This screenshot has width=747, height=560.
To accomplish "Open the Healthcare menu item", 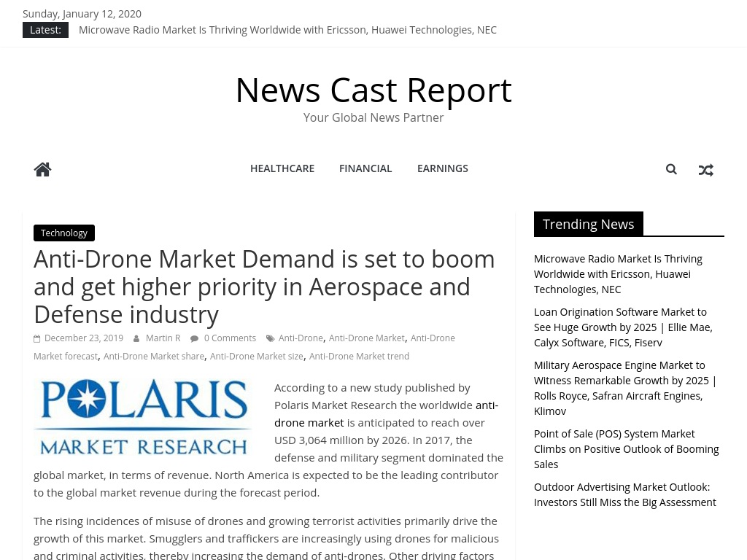I will [x=282, y=168].
